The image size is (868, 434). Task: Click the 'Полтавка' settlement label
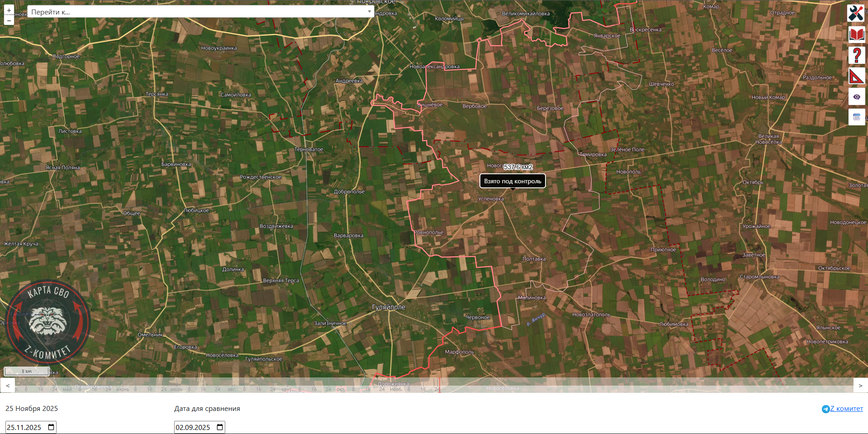click(x=534, y=259)
